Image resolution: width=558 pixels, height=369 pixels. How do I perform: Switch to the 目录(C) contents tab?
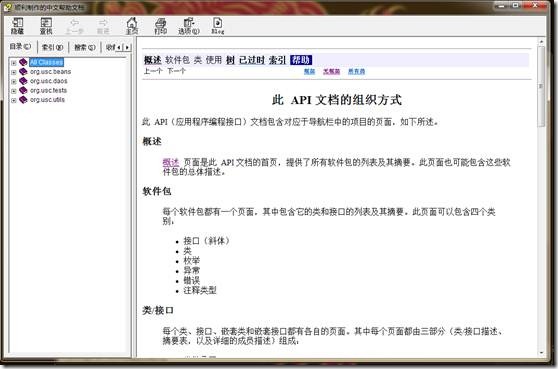[x=20, y=46]
